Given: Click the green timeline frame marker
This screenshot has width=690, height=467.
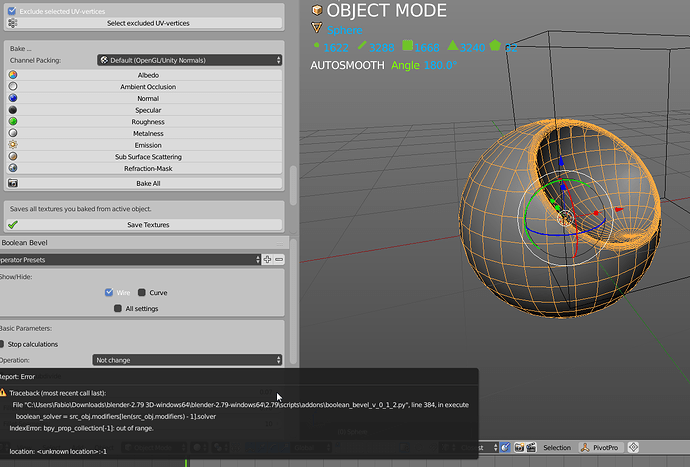Looking at the screenshot, I should [x=186, y=463].
